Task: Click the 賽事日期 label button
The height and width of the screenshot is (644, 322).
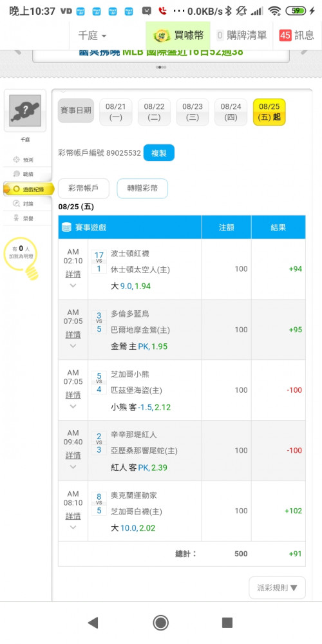Action: (76, 111)
